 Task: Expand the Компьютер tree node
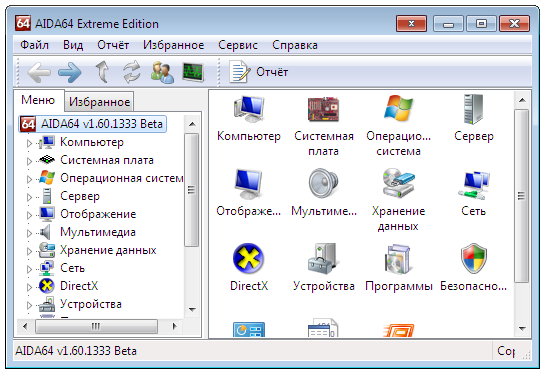[x=29, y=143]
